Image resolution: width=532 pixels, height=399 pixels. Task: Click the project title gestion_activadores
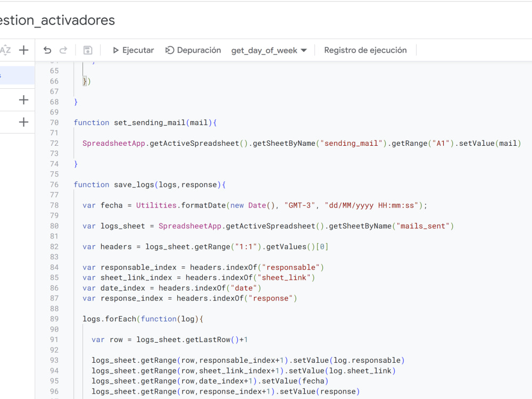57,20
